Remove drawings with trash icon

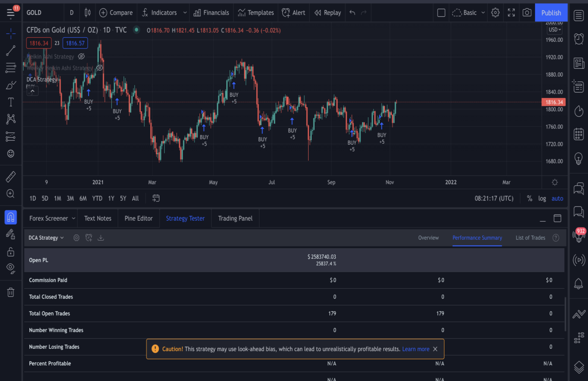[11, 292]
